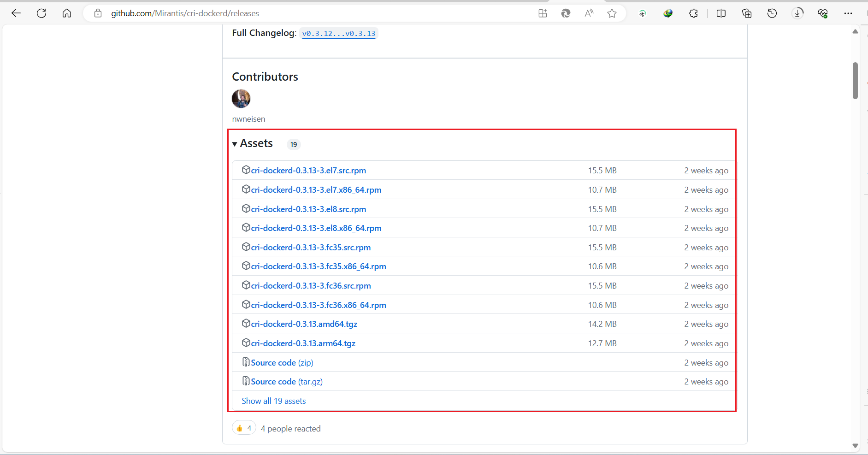Screen dimensions: 868x455
Task: Go to browser home icon
Action: pos(67,13)
